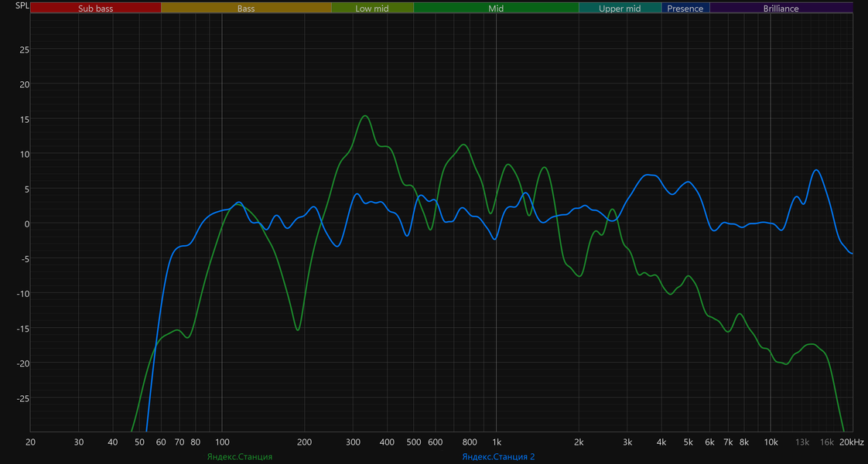The image size is (868, 464).
Task: Click the 20kHz frequency axis label
Action: click(852, 442)
